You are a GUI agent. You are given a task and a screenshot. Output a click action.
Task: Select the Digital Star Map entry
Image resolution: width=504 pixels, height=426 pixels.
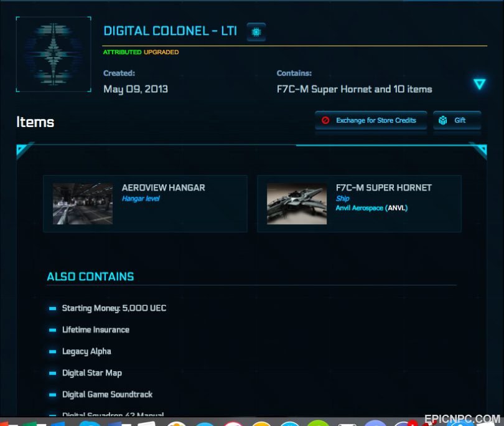pos(92,373)
